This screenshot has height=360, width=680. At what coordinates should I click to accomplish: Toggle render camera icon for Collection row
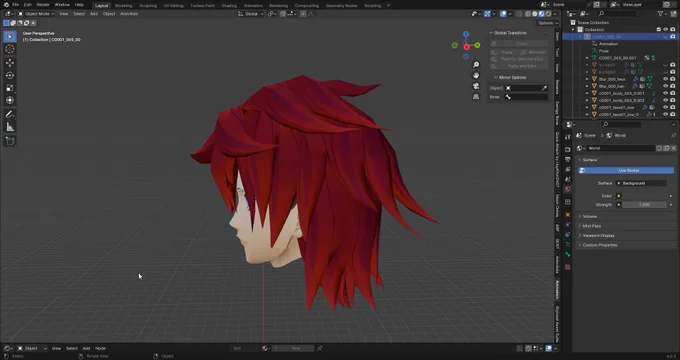(x=673, y=29)
